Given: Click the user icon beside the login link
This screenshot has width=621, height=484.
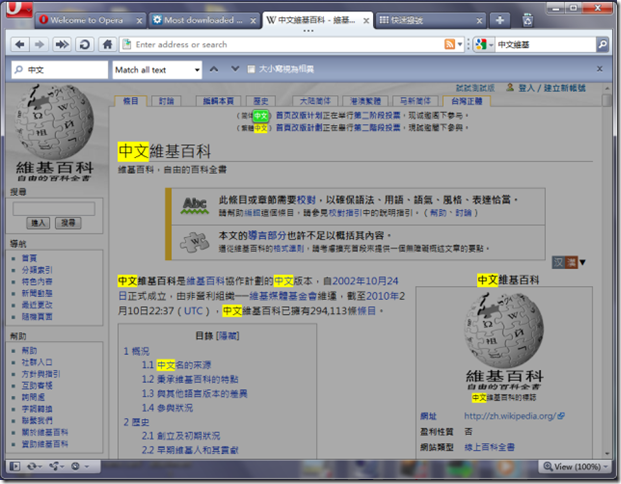Looking at the screenshot, I should [x=510, y=88].
